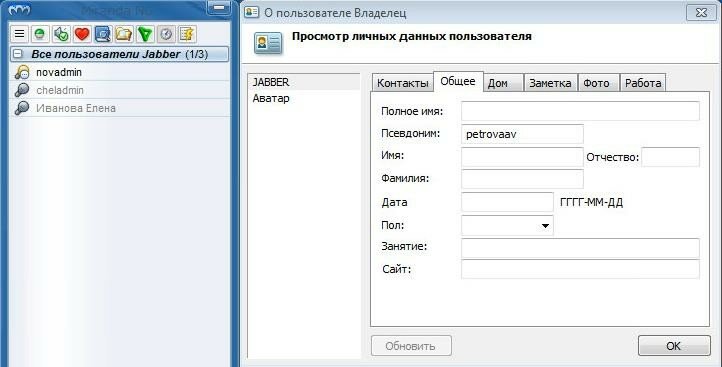The image size is (722, 367).
Task: Click the Отчество input field
Action: [x=670, y=157]
